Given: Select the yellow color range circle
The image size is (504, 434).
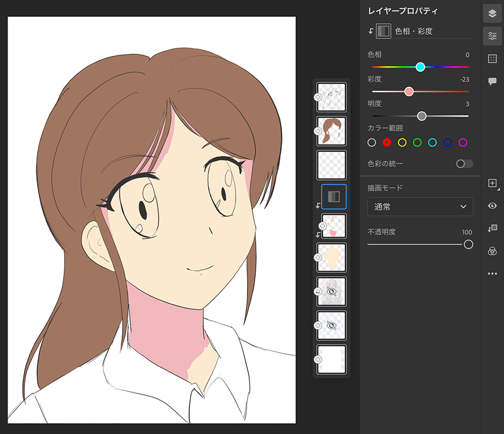Looking at the screenshot, I should coord(402,143).
